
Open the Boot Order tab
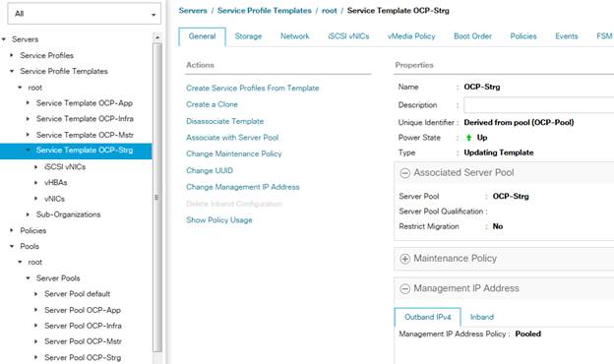[x=472, y=36]
